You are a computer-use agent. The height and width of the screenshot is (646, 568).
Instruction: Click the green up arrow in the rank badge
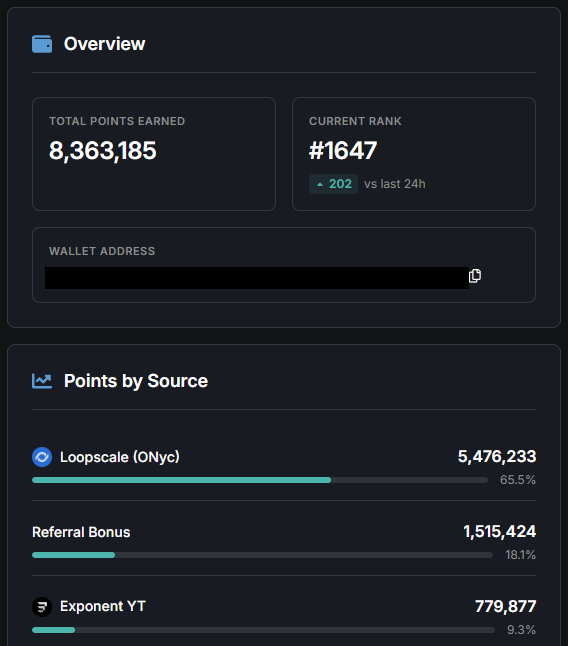(x=320, y=185)
